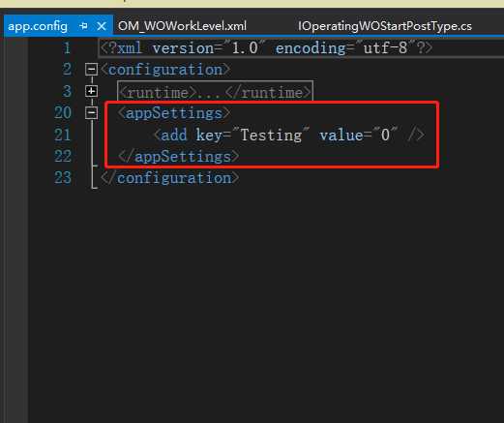Open the IOperatingWOStartPostType.cs tab
Viewport: 504px width, 423px height.
click(x=385, y=26)
